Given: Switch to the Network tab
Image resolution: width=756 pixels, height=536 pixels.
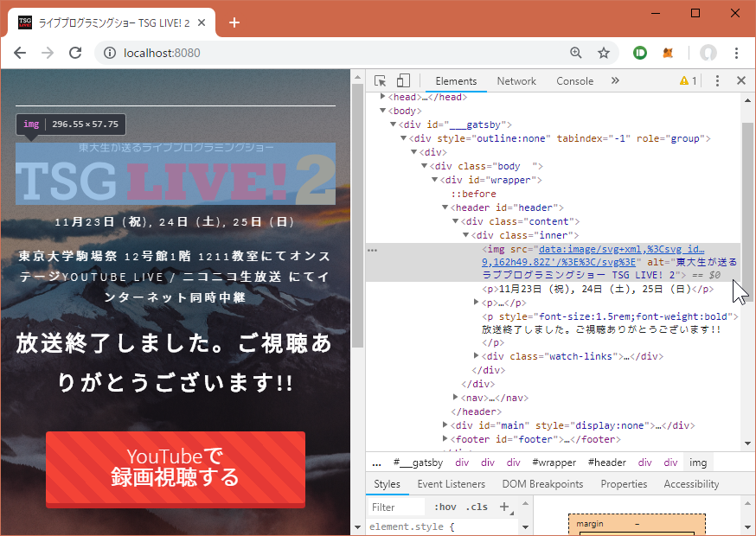Looking at the screenshot, I should (516, 81).
